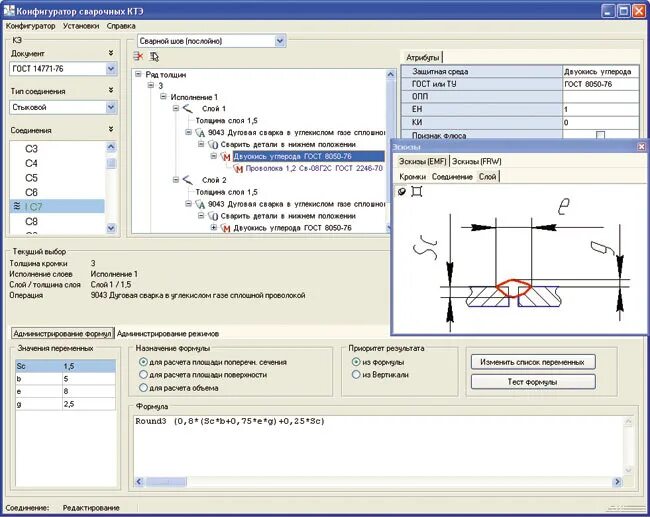Expand Двуокись углерода node under Слой 2
This screenshot has width=650, height=517.
tap(213, 228)
